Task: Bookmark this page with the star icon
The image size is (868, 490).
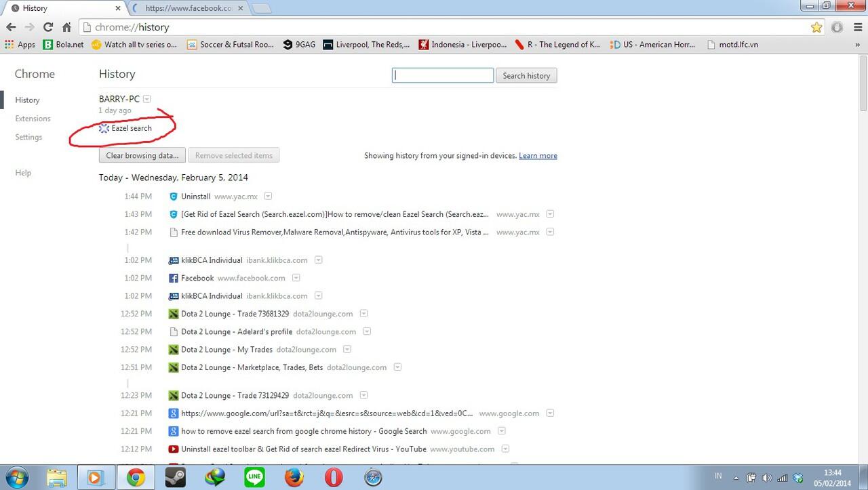Action: (816, 27)
